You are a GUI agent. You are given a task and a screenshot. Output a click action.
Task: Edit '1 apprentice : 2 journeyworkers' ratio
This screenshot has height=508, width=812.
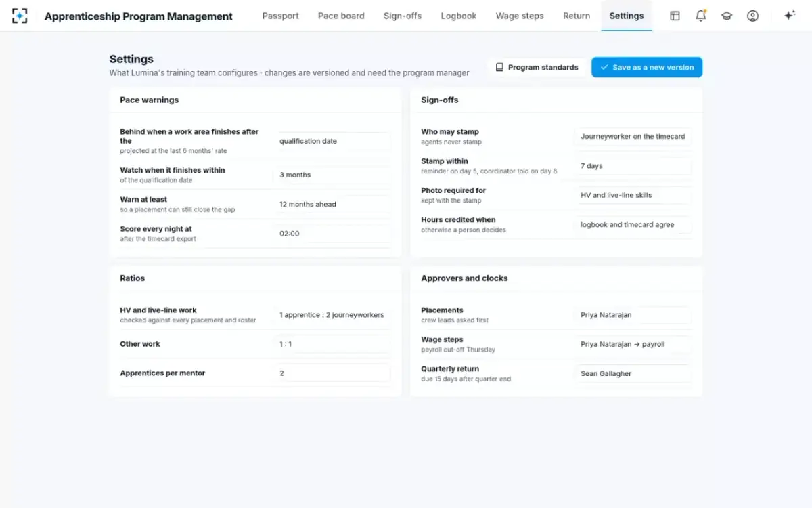click(x=332, y=315)
